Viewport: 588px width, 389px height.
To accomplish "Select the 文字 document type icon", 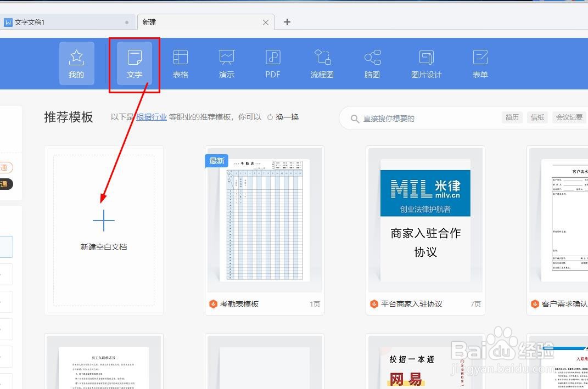I will (134, 63).
